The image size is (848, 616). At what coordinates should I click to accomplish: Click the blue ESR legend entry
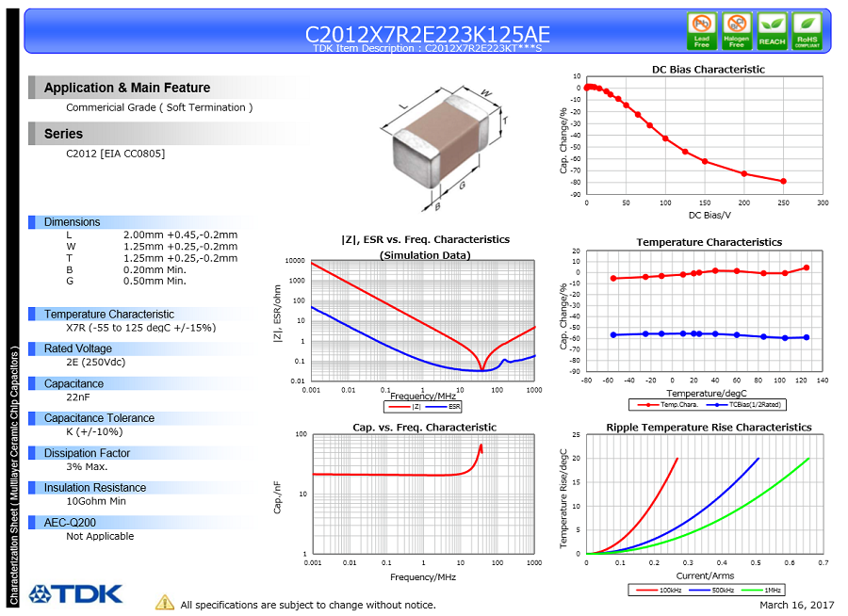(444, 407)
